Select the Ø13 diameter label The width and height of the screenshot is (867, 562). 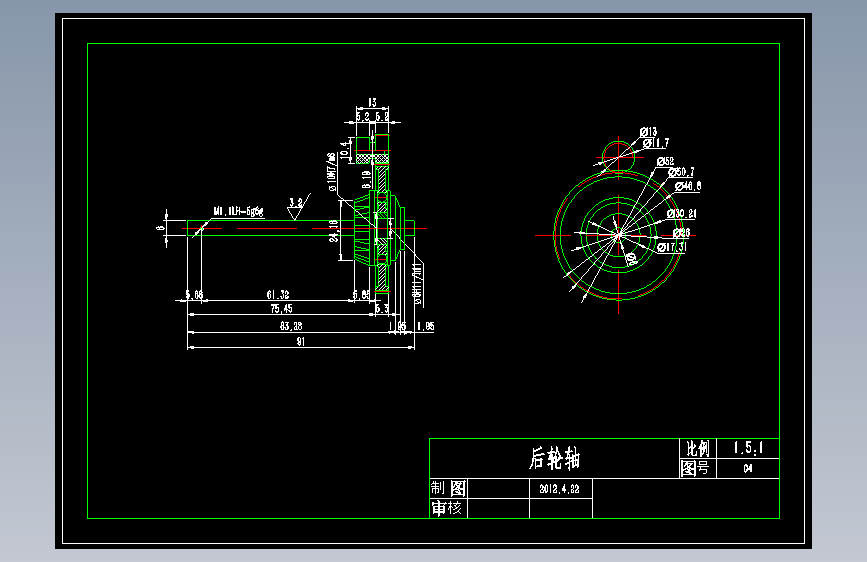click(649, 132)
